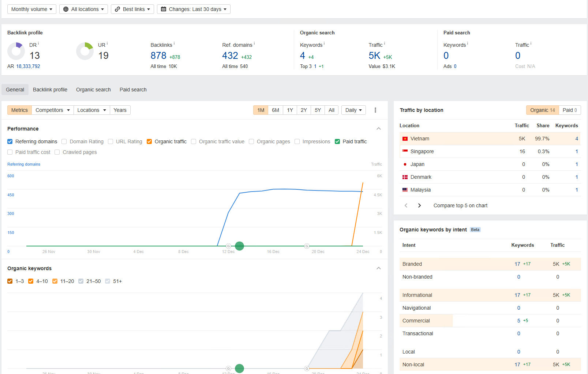The height and width of the screenshot is (374, 588).
Task: Click Paid search Traffic info icon
Action: (531, 43)
